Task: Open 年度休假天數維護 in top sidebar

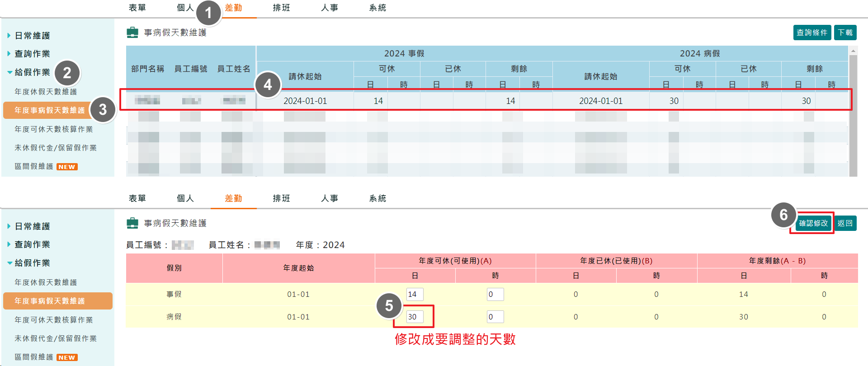Action: click(x=46, y=92)
